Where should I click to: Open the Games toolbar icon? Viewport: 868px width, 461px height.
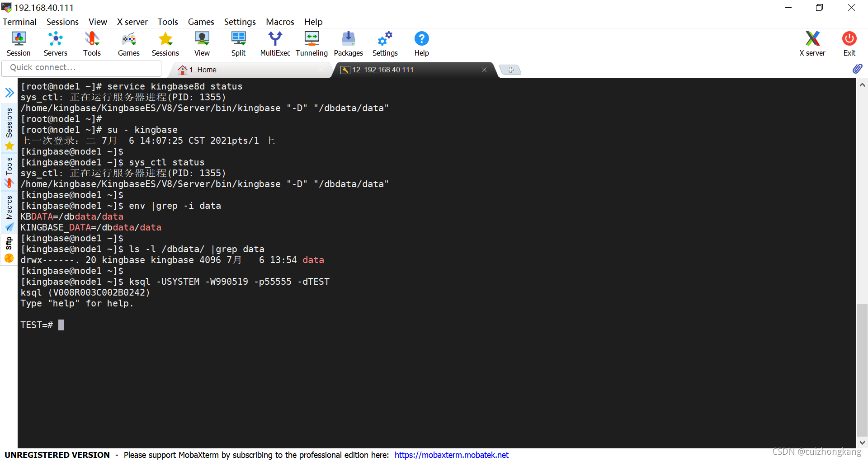click(129, 44)
